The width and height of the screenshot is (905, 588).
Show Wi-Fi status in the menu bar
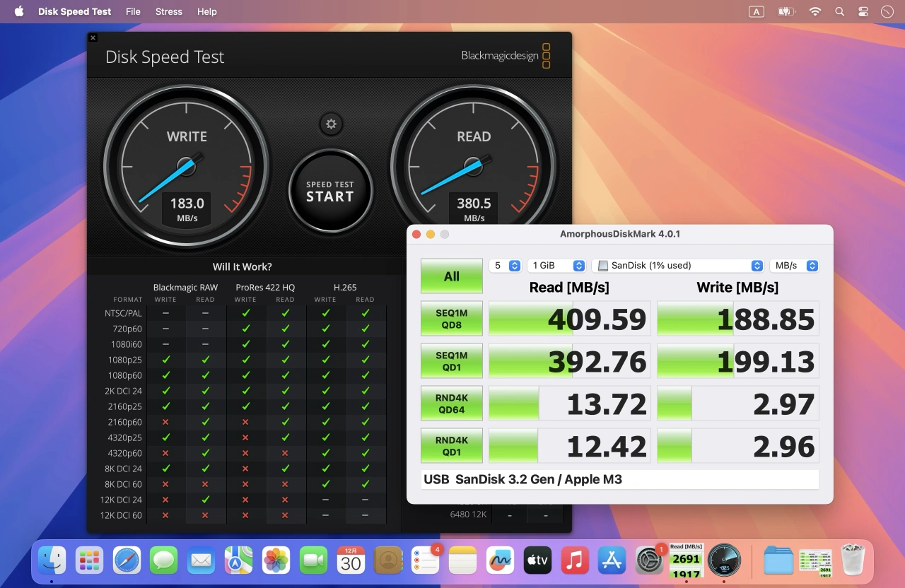[814, 11]
